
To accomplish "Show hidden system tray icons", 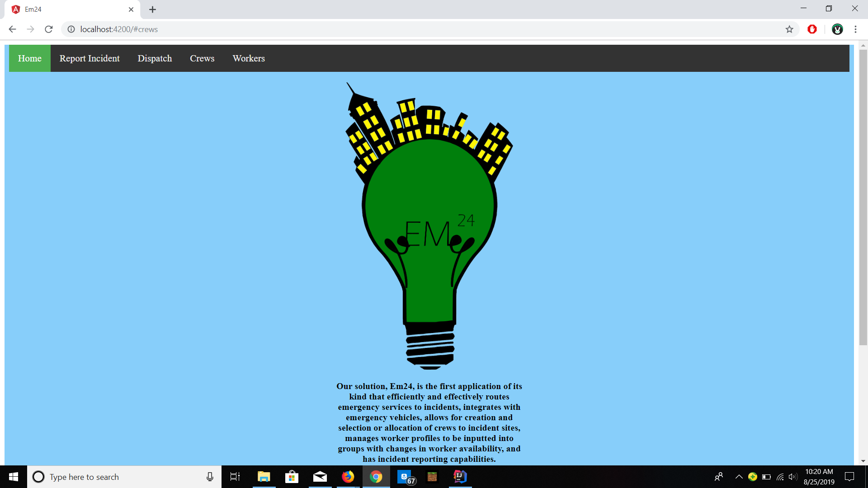I will point(739,477).
